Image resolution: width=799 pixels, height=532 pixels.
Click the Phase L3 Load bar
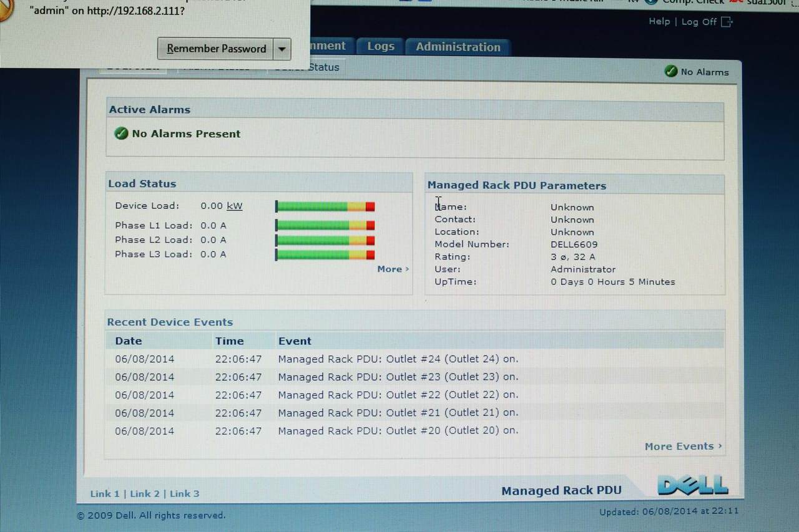[325, 254]
